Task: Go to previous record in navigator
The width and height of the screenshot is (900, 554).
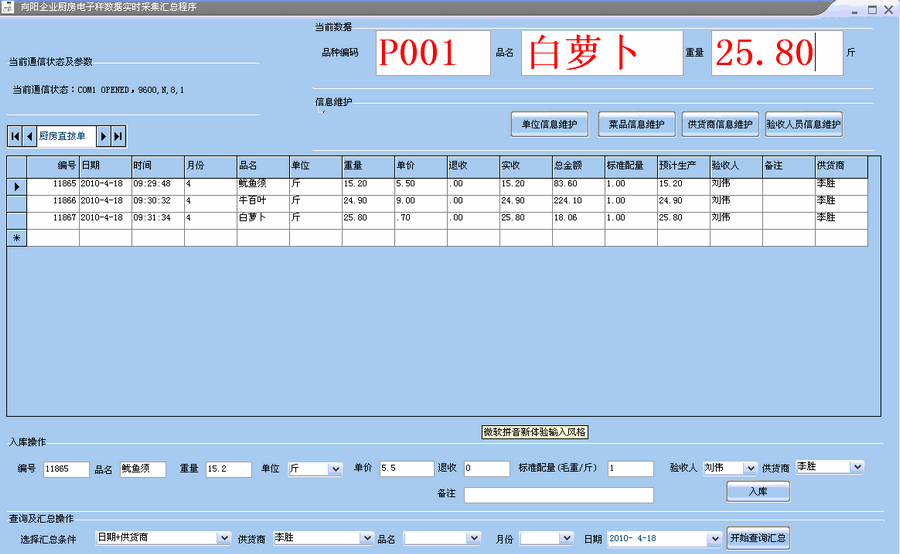Action: pyautogui.click(x=29, y=136)
